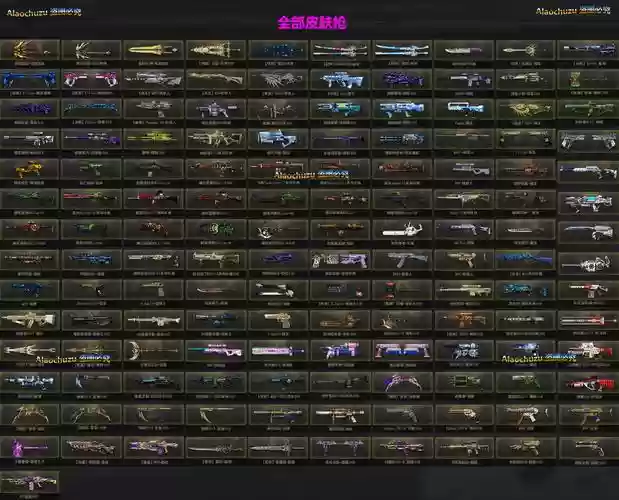This screenshot has width=619, height=500.
Task: Select the tan pump-action shotgun
Action: tap(216, 80)
